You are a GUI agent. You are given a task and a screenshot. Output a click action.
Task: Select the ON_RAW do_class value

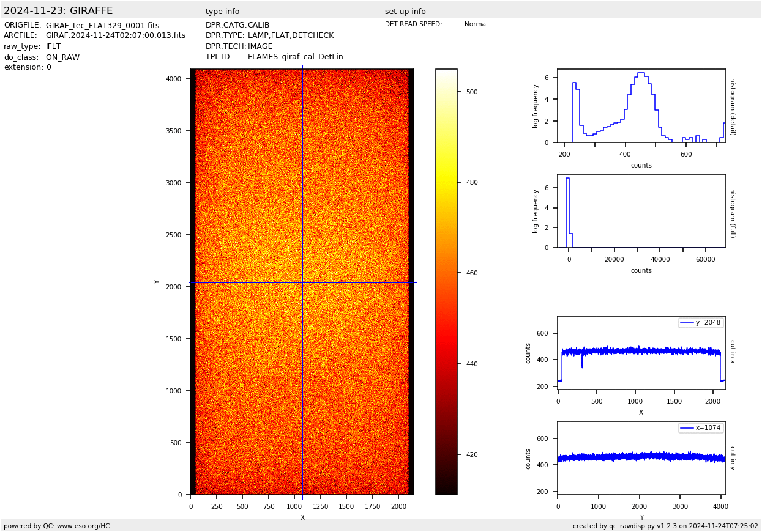(x=62, y=57)
